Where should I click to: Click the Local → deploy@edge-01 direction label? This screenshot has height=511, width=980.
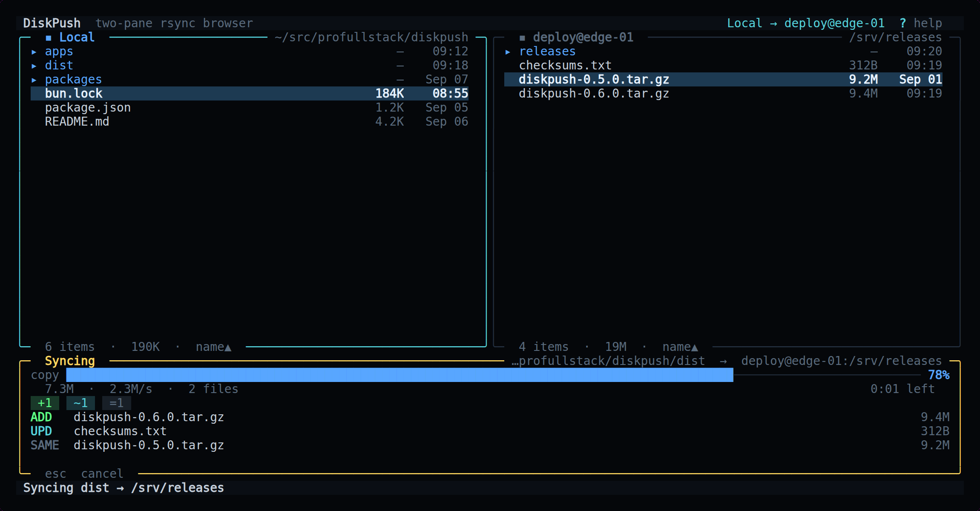805,23
